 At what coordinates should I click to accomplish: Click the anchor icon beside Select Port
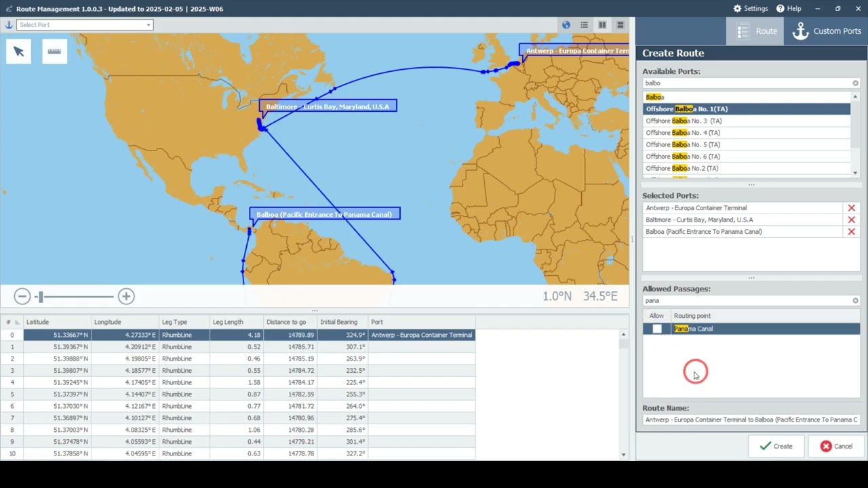[x=9, y=25]
